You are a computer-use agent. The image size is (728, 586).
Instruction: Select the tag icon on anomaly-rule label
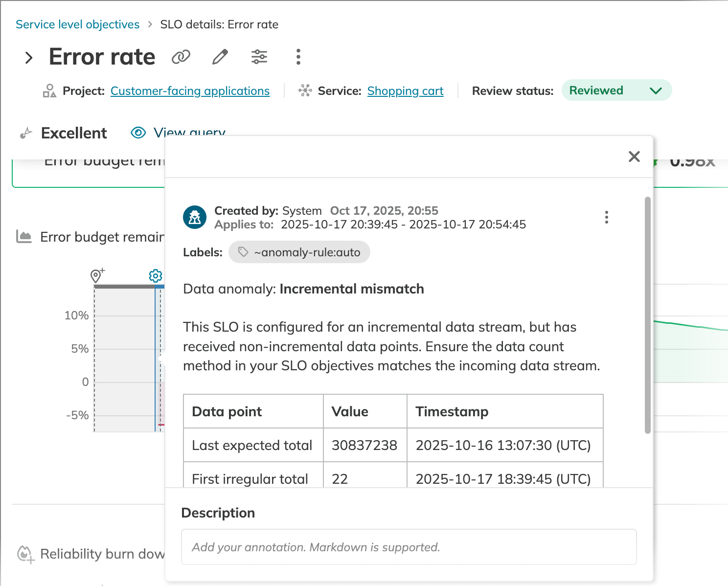[243, 252]
